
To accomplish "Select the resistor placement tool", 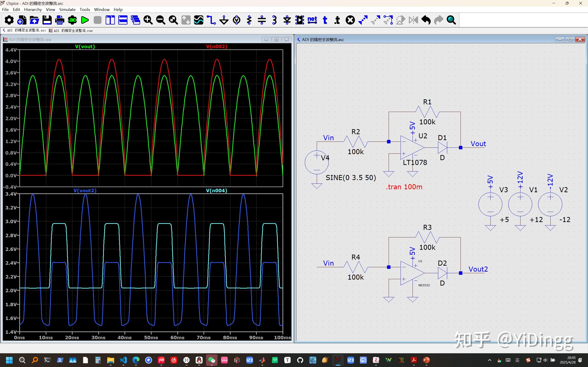I will 249,20.
